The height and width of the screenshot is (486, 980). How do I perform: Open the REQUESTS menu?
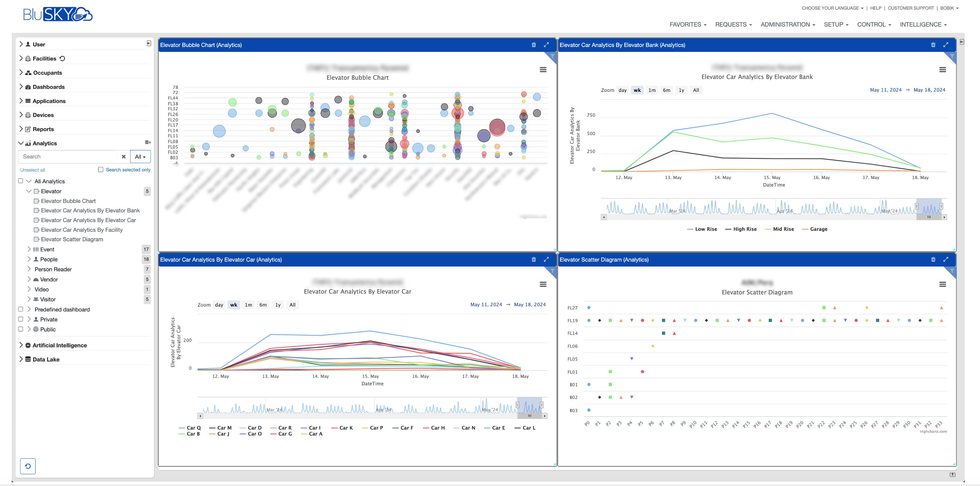point(733,25)
